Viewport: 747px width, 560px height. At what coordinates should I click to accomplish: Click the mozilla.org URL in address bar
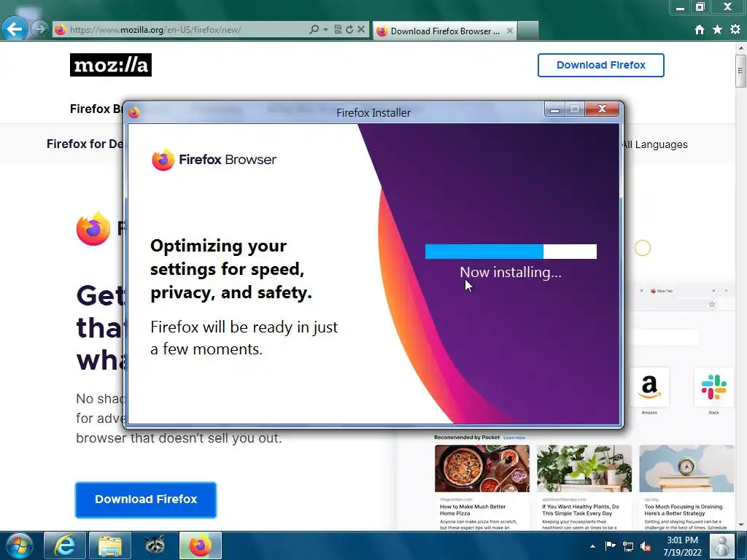[155, 29]
